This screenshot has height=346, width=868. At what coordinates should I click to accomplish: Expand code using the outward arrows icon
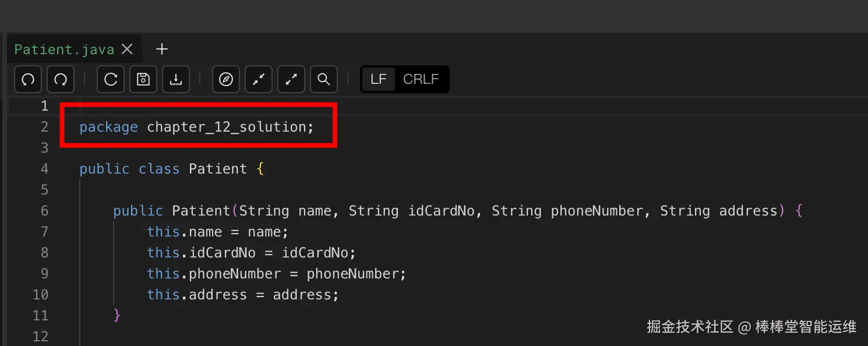coord(291,79)
